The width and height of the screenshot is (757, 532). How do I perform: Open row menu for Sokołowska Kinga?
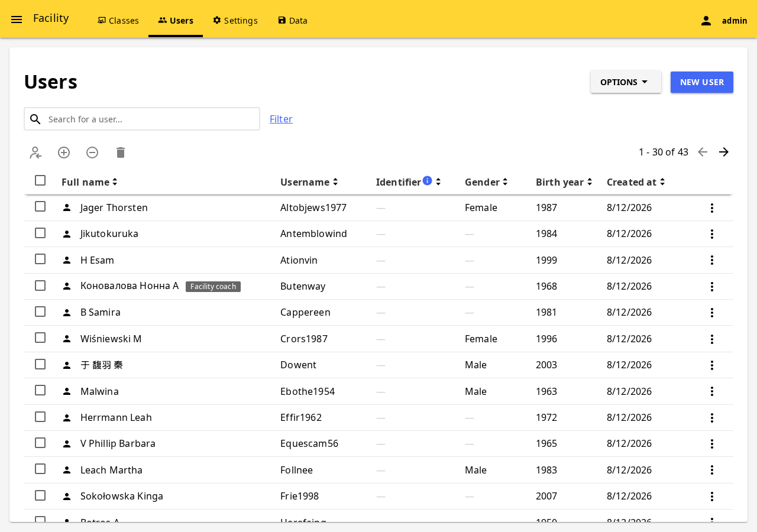coord(712,497)
